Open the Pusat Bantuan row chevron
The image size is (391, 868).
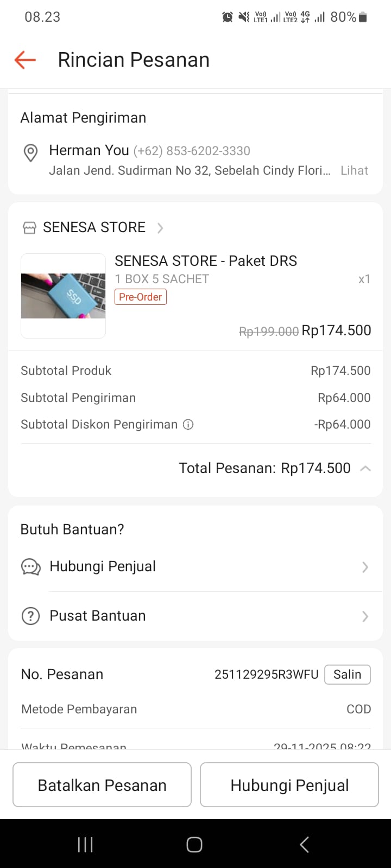click(365, 616)
